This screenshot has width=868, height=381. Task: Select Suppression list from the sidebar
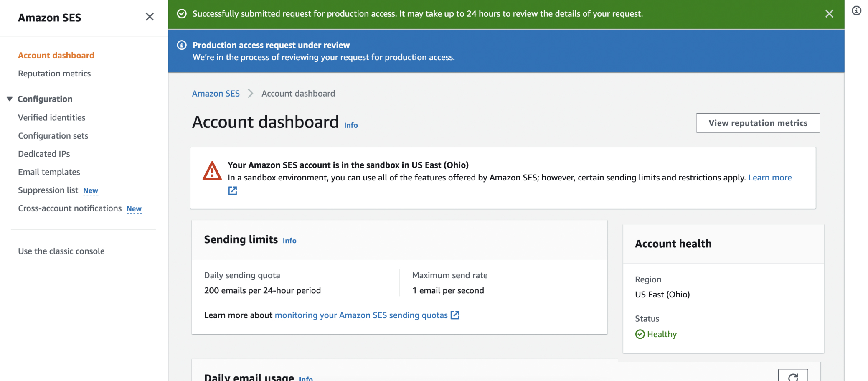coord(48,190)
